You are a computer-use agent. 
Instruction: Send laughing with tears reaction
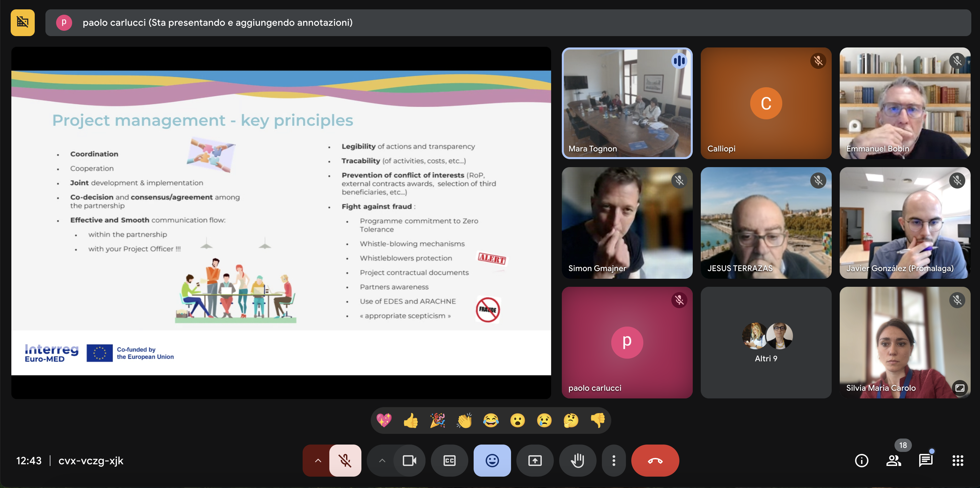(x=491, y=420)
